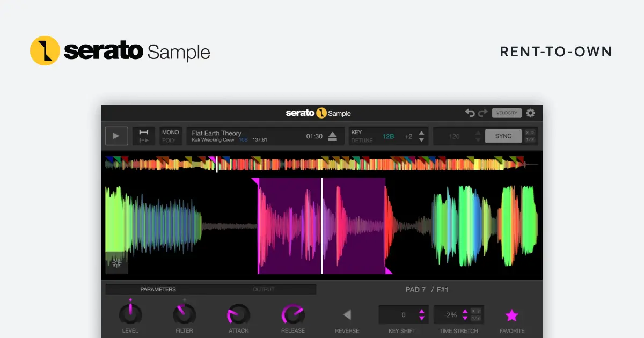Click the Reverse triangle icon
Screen dimensions: 644x338
coord(347,315)
